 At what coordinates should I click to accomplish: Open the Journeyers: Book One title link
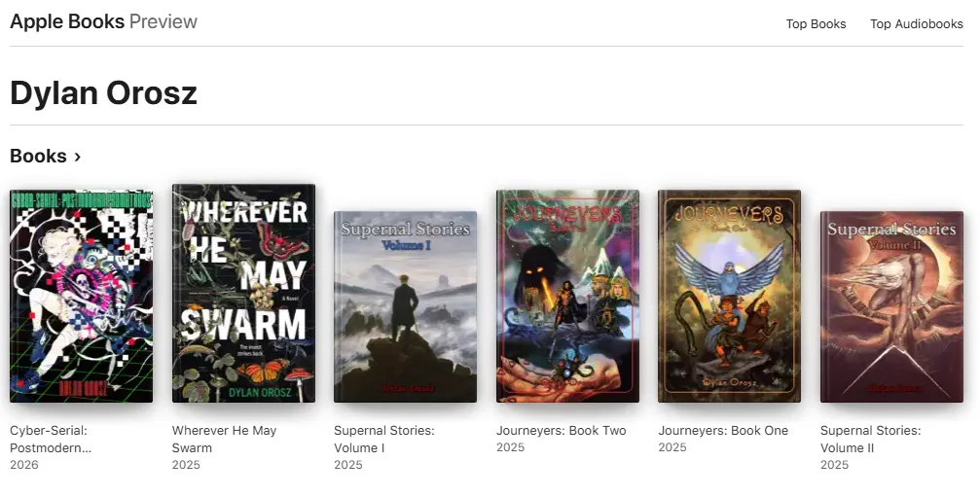(723, 430)
